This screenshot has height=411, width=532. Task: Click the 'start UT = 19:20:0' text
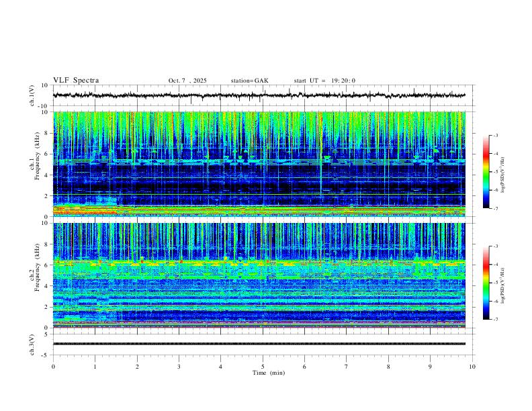click(324, 81)
